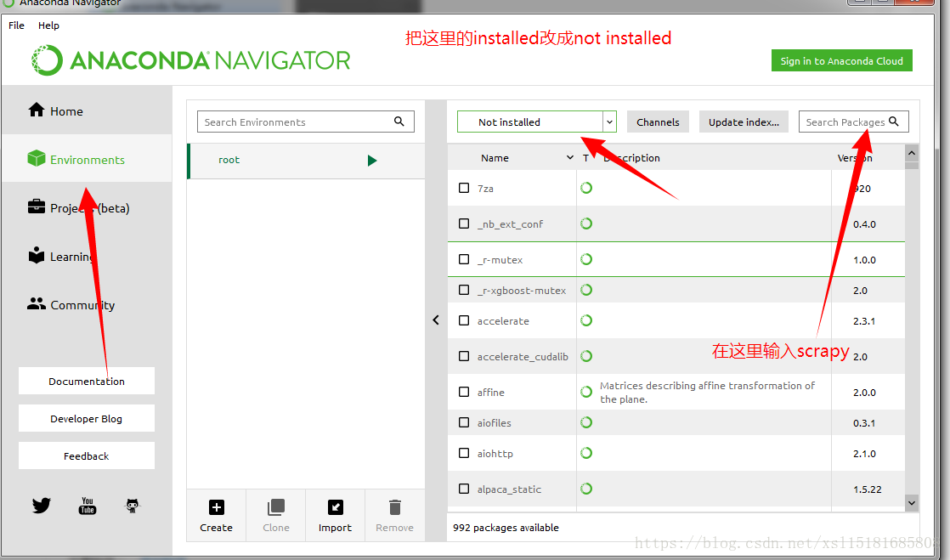Click the Anaconda Navigator logo
This screenshot has height=560, width=950.
(x=191, y=60)
